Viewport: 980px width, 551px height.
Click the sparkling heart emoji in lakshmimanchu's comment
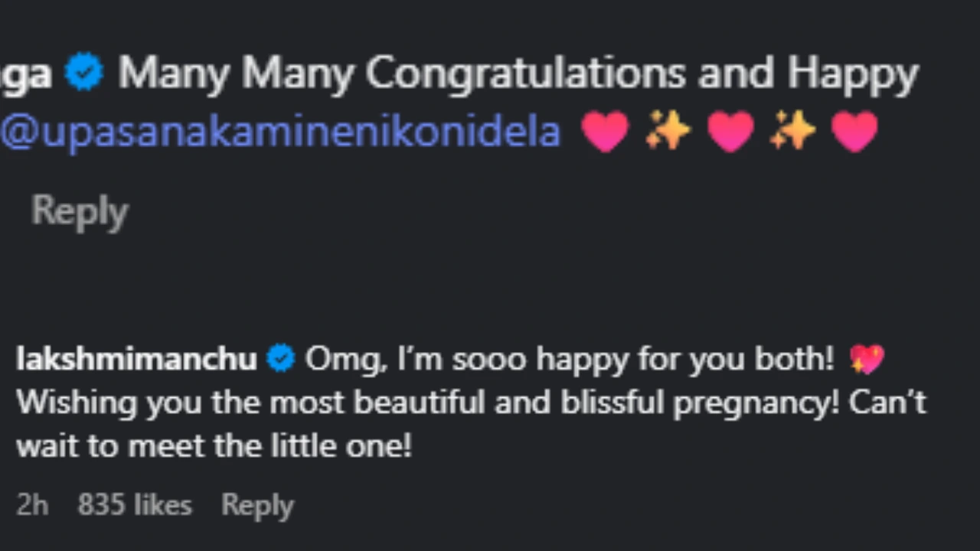867,358
